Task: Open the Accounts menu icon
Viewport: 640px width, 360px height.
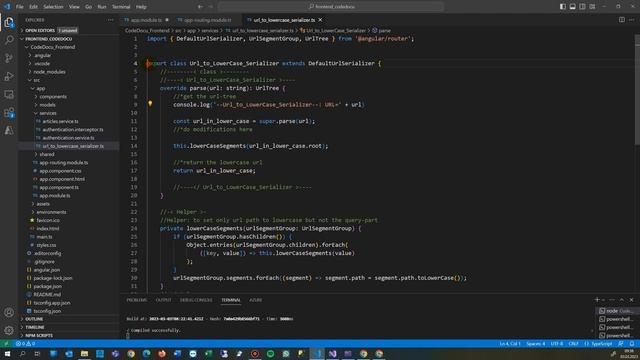Action: coord(9,312)
